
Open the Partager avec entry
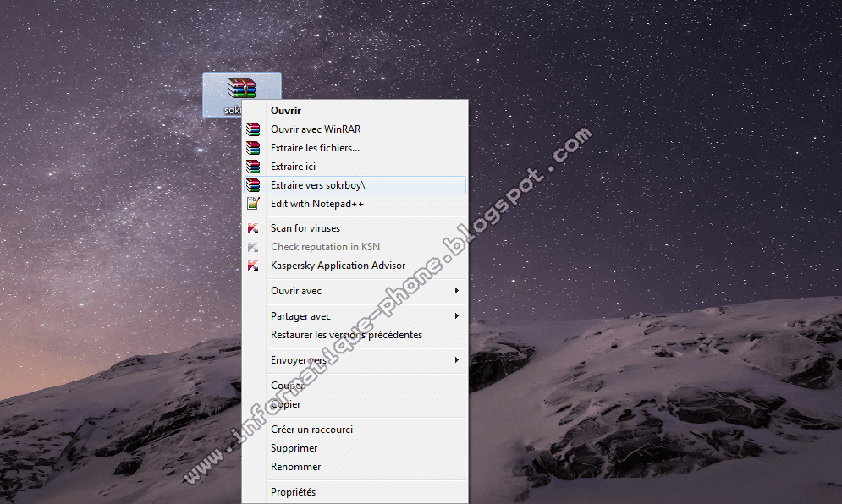[x=355, y=316]
